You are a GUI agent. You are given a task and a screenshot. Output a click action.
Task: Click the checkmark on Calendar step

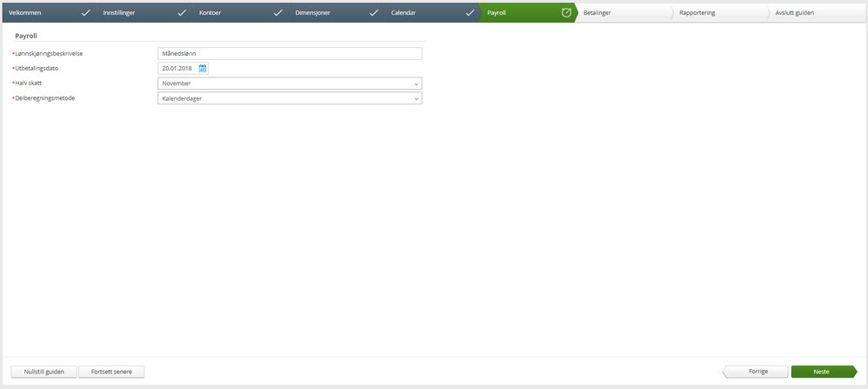click(x=470, y=13)
